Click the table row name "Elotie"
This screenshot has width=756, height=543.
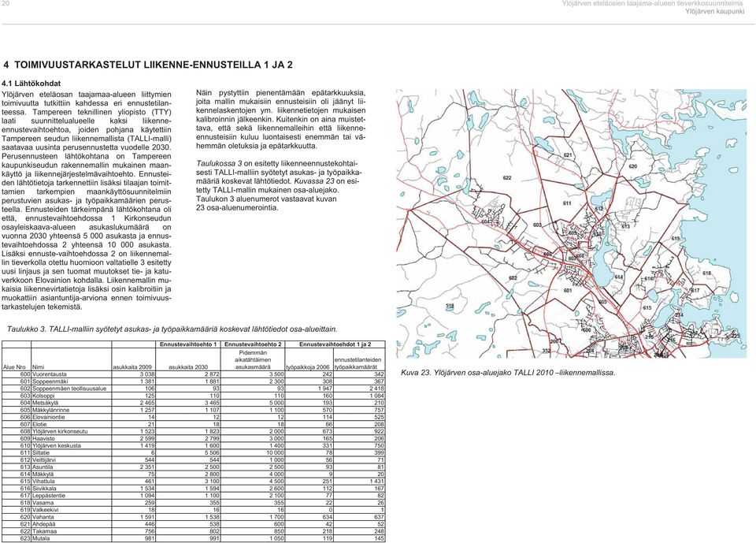(39, 424)
